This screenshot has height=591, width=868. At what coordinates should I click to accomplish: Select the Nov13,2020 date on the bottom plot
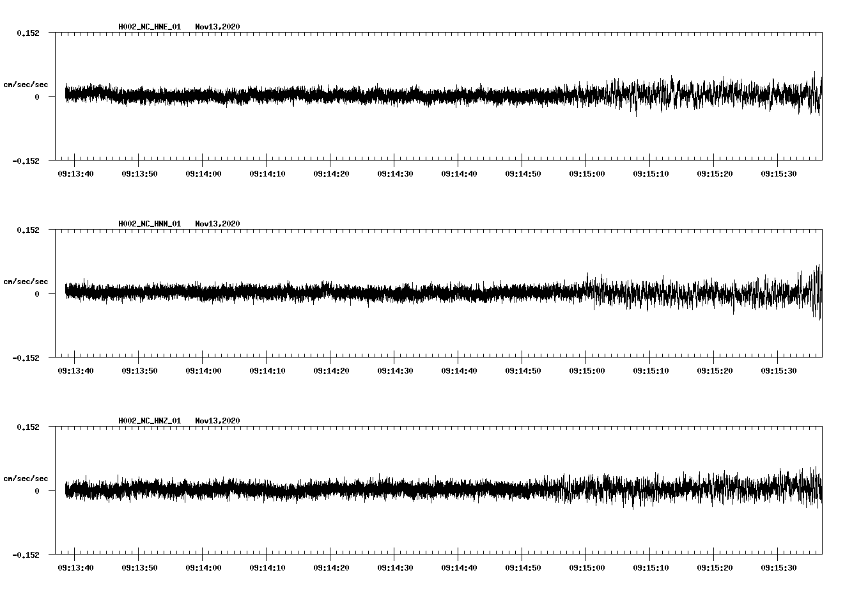click(217, 420)
